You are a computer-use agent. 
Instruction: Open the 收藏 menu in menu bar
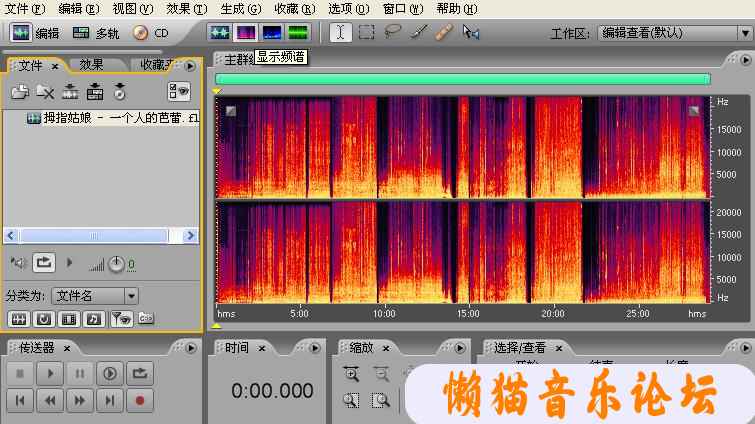(x=295, y=9)
